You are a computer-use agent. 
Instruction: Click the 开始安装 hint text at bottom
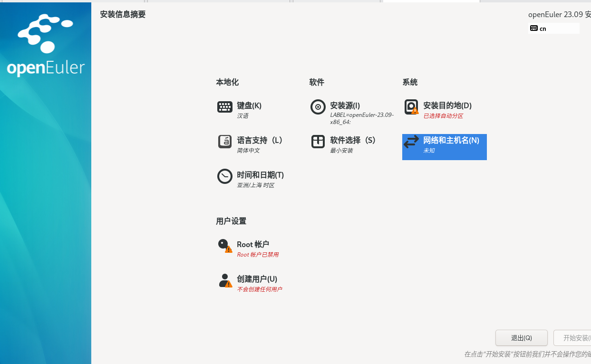tap(527, 354)
